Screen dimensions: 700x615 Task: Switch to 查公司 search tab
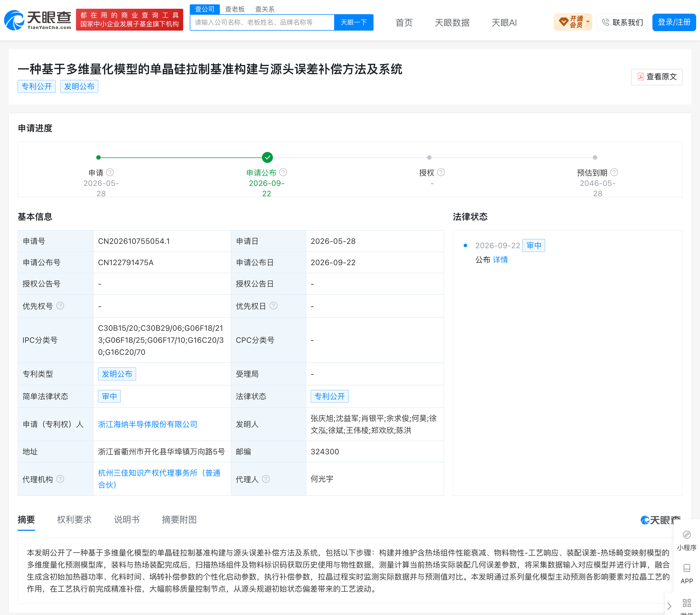205,9
